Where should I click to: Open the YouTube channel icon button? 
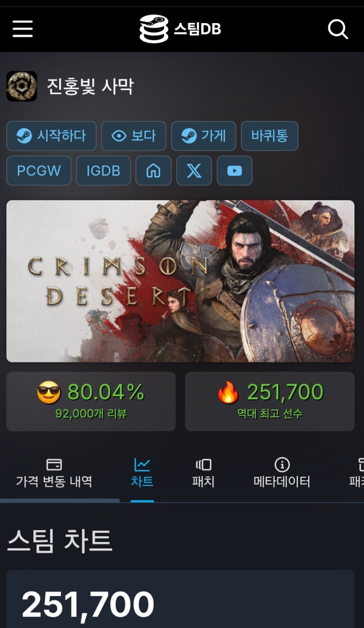point(235,171)
